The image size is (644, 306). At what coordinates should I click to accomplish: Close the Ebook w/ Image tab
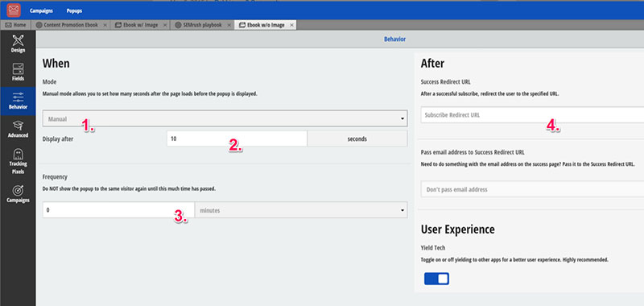click(x=165, y=25)
